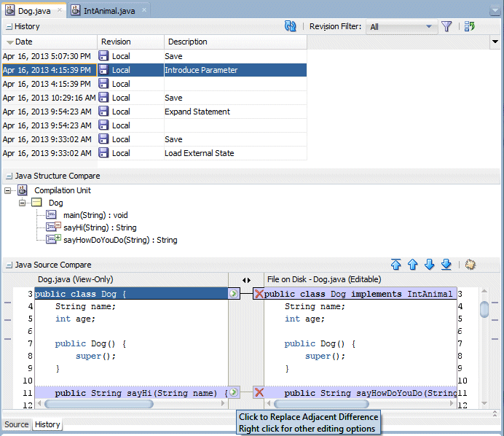Close the IntAnimal.java tab
This screenshot has width=504, height=436.
point(144,10)
